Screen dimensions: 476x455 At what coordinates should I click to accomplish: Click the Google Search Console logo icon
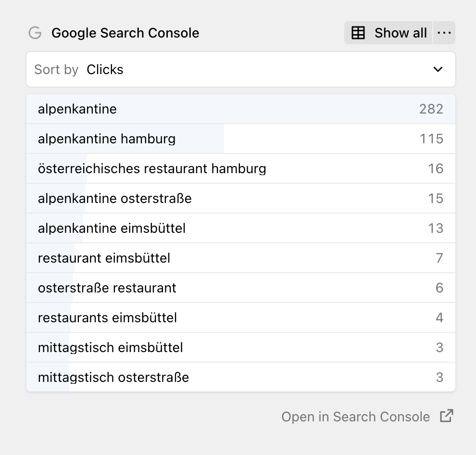pos(35,33)
